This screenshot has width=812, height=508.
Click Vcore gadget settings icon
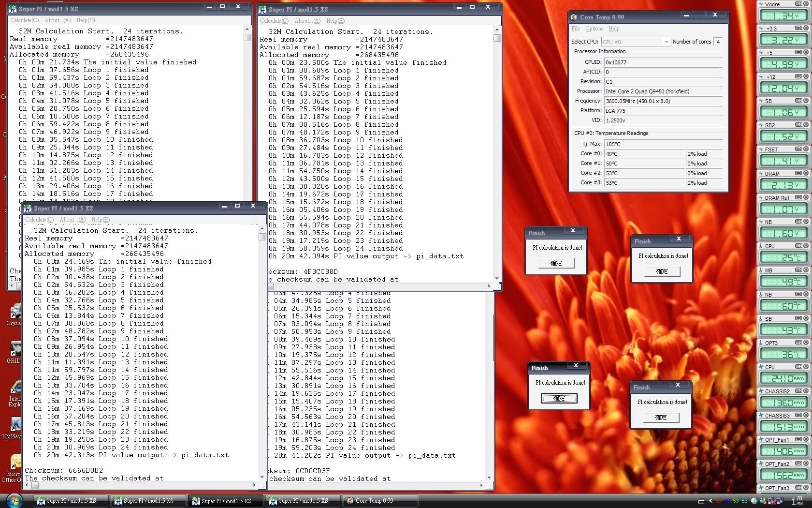pos(798,4)
